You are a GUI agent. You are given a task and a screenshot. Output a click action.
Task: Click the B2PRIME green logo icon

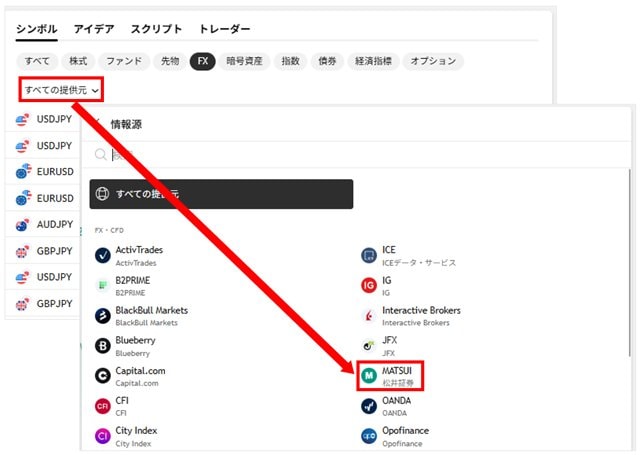coord(102,286)
